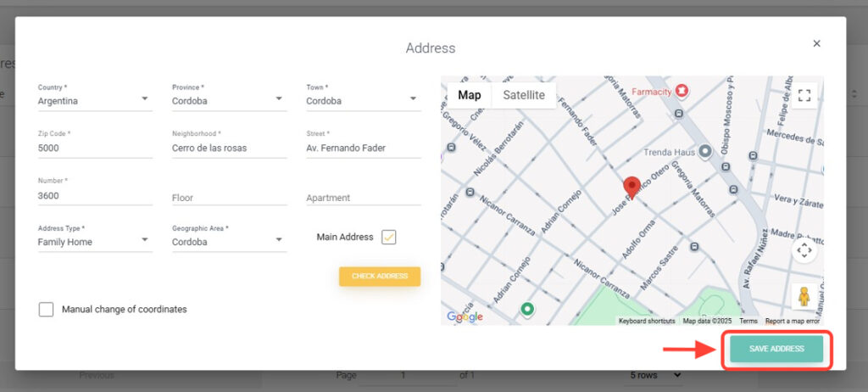This screenshot has width=868, height=392.
Task: Click the Trenda Haus map marker
Action: click(704, 151)
